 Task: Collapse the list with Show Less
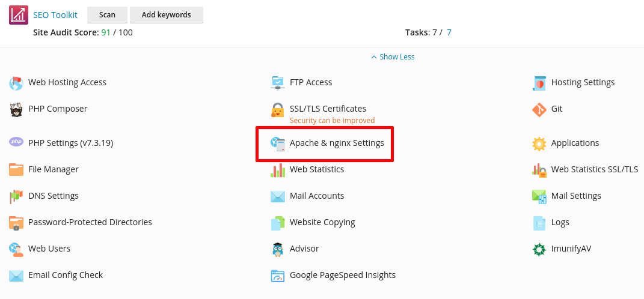click(x=393, y=57)
